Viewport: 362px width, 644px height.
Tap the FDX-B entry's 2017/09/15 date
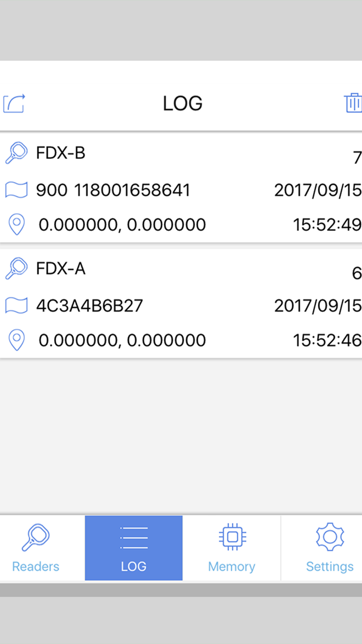pos(317,190)
